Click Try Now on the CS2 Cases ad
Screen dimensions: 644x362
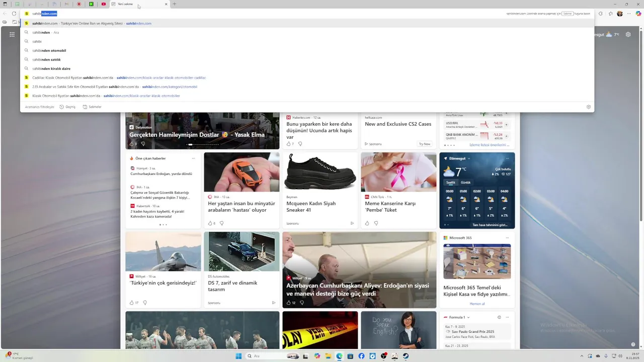coord(425,144)
